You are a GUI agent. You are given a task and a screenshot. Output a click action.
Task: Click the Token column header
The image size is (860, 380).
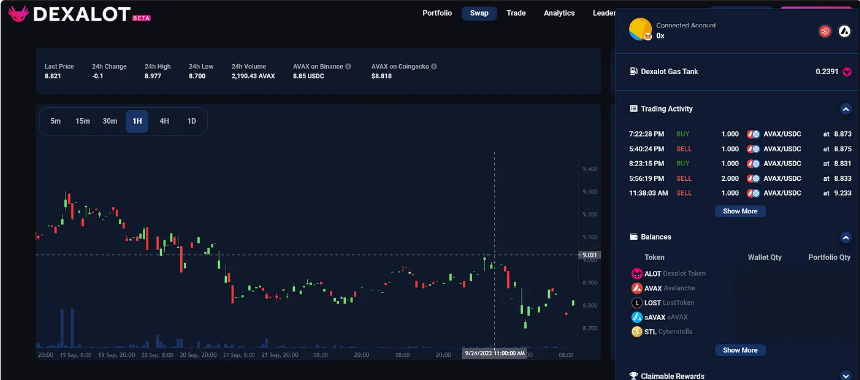(654, 257)
